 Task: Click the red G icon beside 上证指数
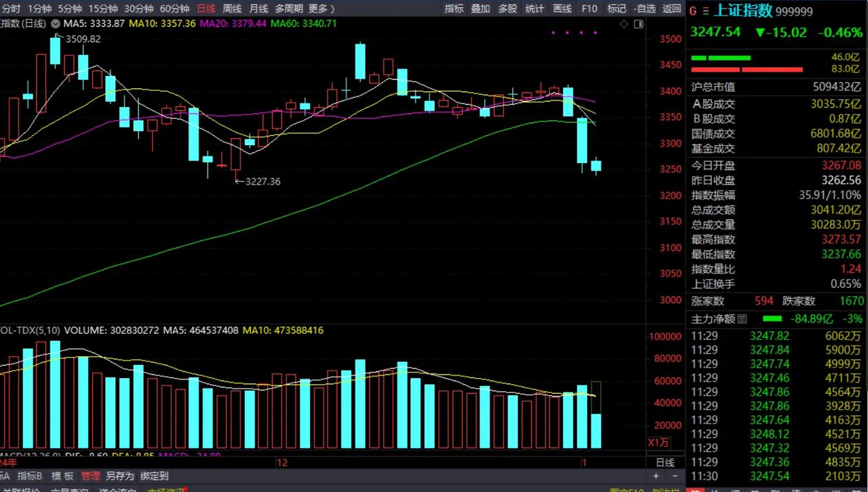pyautogui.click(x=694, y=11)
